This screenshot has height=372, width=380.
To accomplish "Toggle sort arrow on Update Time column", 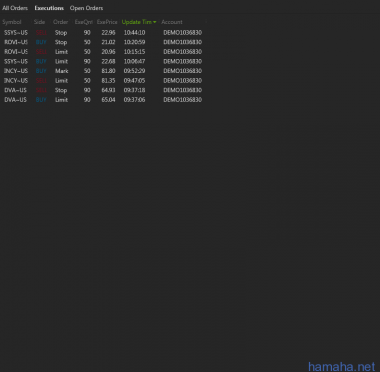I will 155,22.
